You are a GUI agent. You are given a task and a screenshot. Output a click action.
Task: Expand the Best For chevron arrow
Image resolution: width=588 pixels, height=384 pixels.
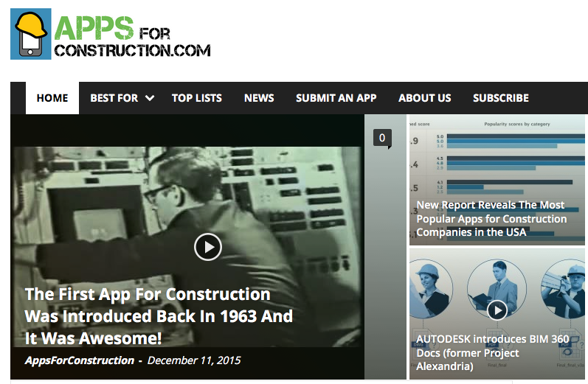(150, 98)
